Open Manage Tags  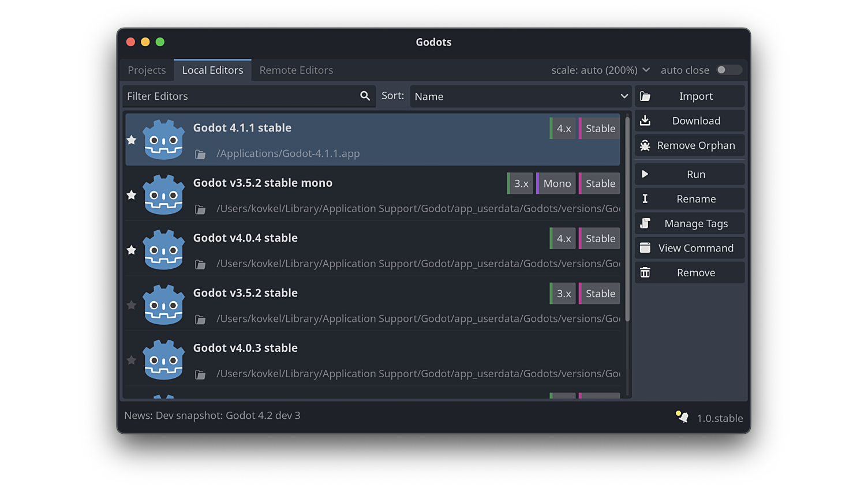tap(690, 223)
